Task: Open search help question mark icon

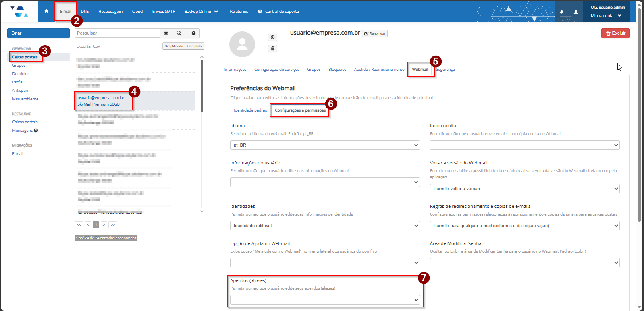Action: pyautogui.click(x=194, y=33)
